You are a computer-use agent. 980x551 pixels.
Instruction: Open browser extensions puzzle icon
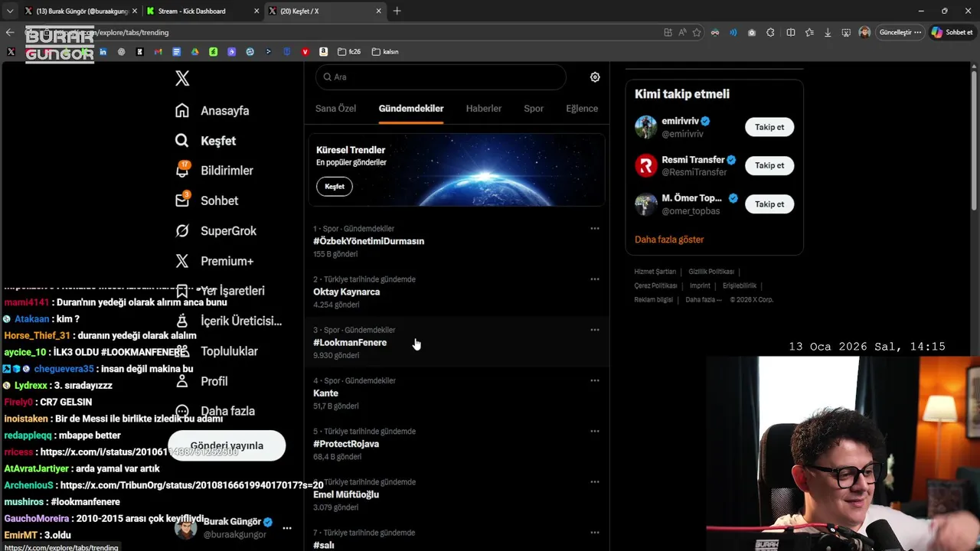coord(770,32)
